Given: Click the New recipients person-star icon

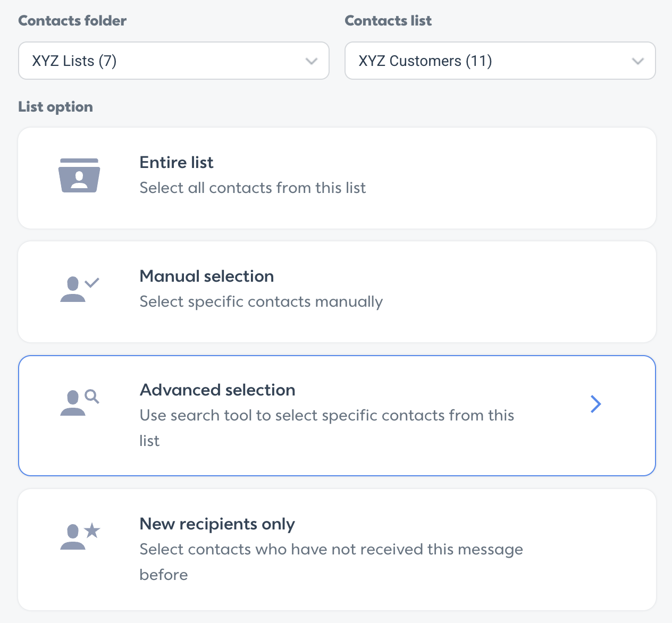Looking at the screenshot, I should coord(80,536).
